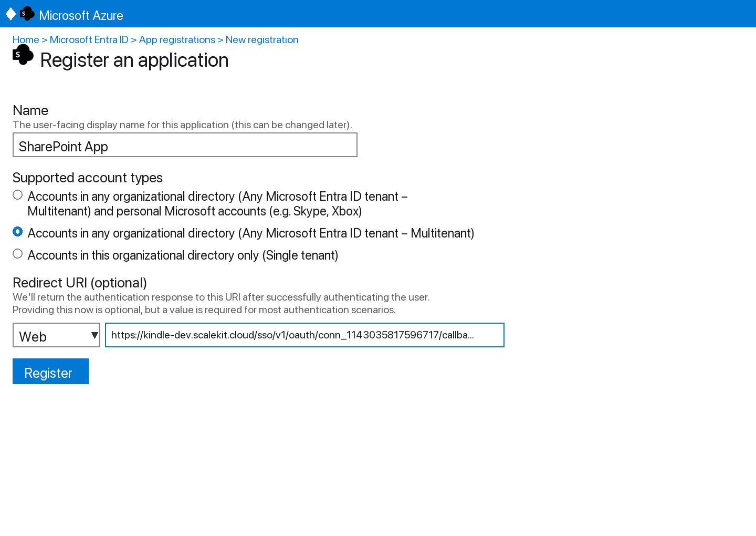Focus the Redirect URI text field
Image resolution: width=756 pixels, height=536 pixels.
(x=304, y=335)
